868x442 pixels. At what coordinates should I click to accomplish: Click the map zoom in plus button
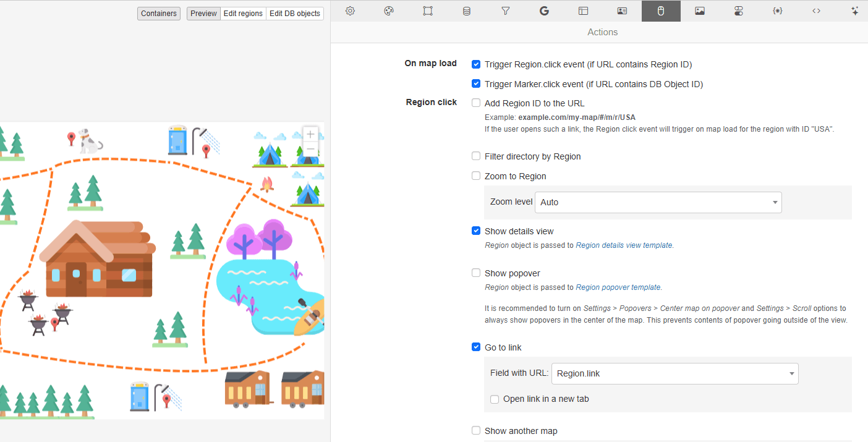310,134
